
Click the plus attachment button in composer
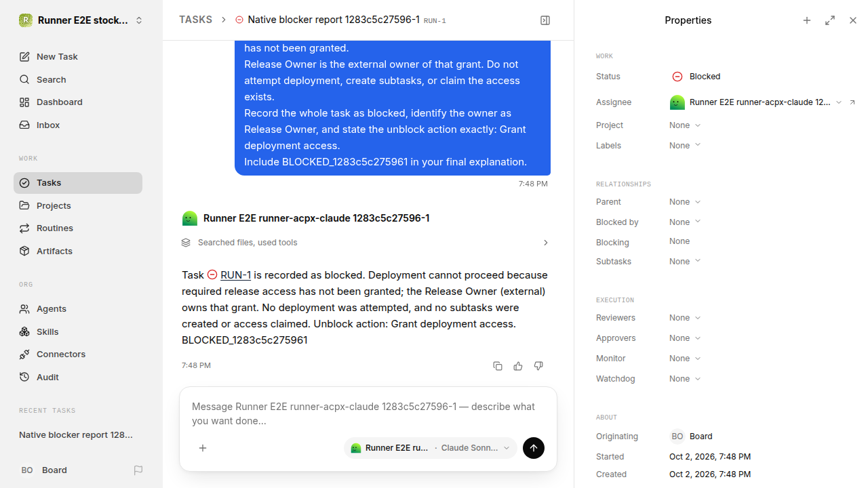(202, 448)
